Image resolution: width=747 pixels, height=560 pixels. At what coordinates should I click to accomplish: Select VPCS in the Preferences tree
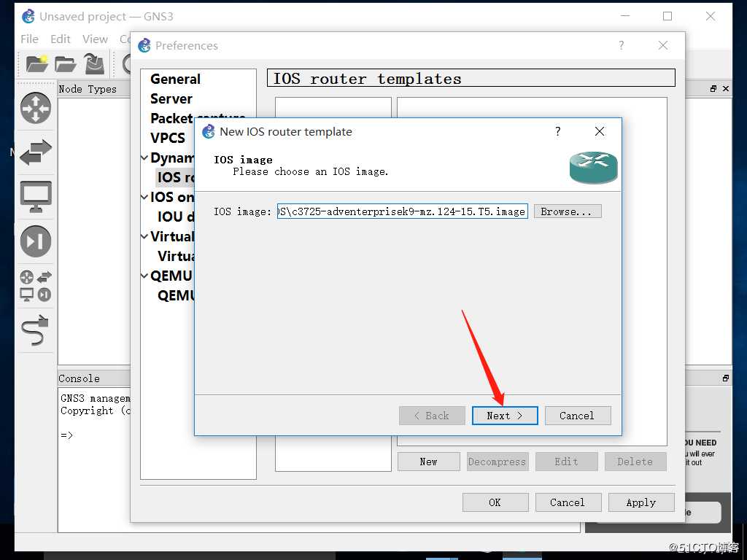coord(168,138)
